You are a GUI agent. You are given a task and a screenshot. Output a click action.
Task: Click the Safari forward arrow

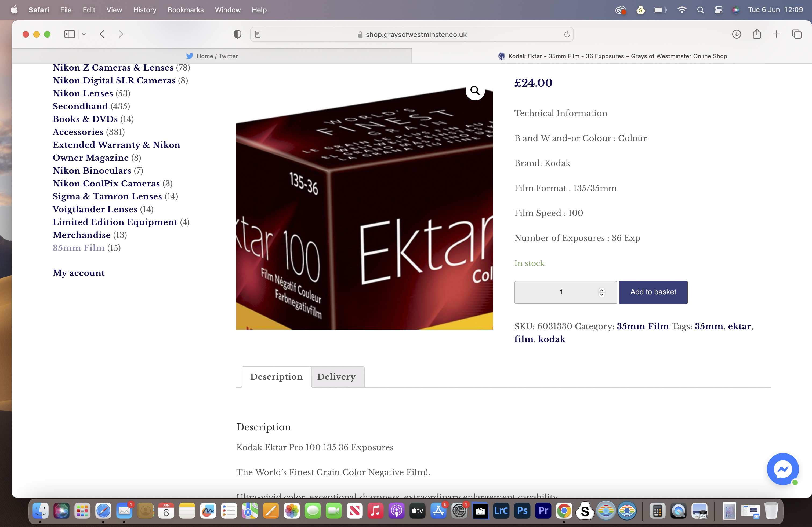click(121, 34)
